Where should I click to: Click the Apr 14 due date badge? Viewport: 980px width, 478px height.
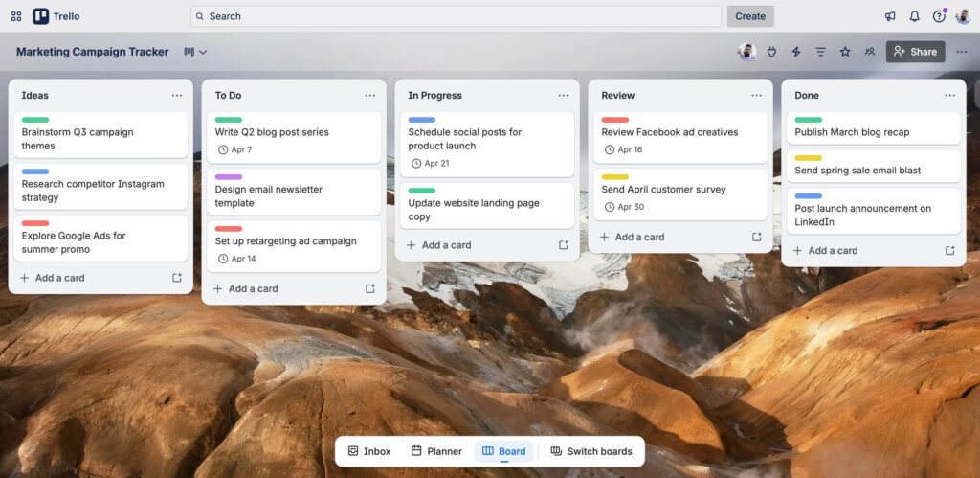pyautogui.click(x=237, y=259)
